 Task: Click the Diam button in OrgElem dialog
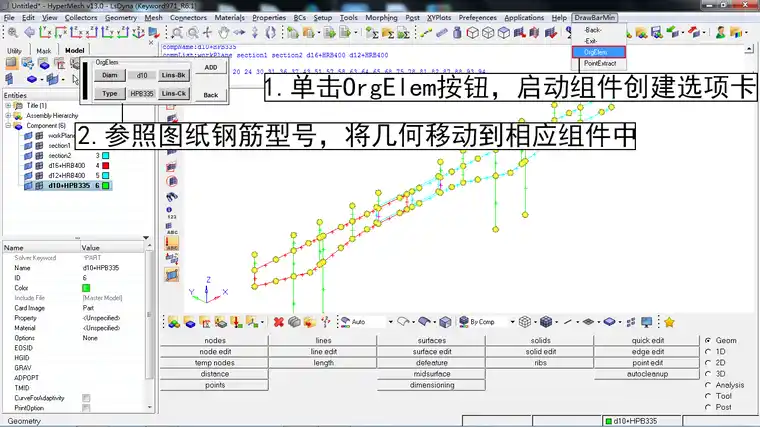(110, 75)
